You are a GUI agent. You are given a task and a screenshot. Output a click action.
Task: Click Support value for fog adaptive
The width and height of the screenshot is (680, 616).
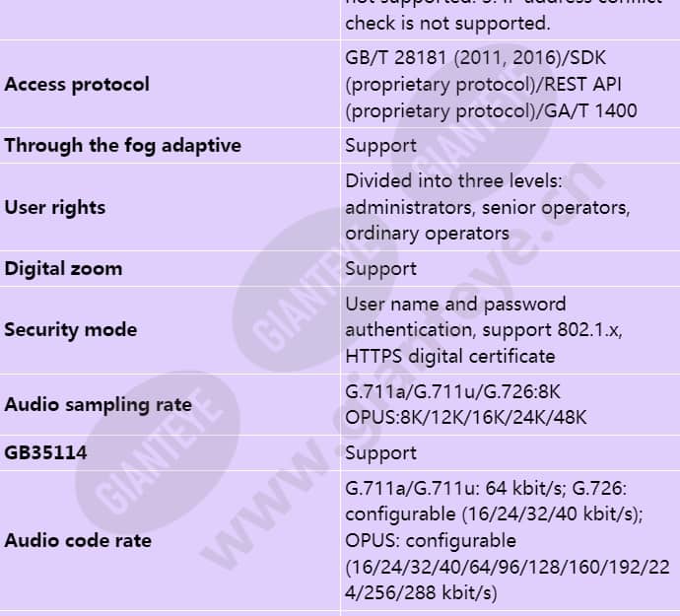[x=380, y=145]
